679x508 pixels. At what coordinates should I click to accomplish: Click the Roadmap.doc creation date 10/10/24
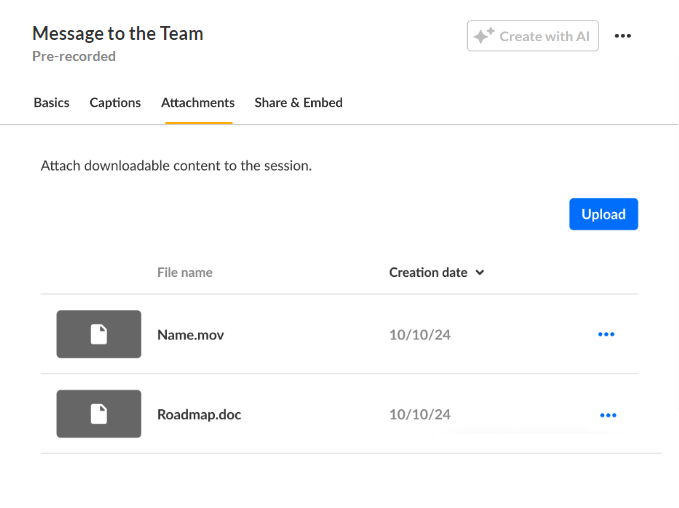[420, 415]
